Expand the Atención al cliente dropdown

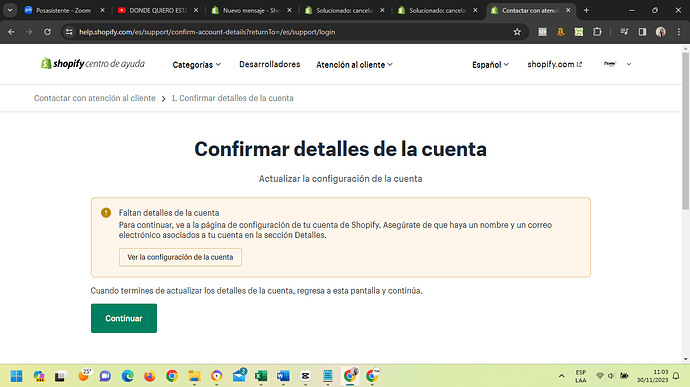354,65
